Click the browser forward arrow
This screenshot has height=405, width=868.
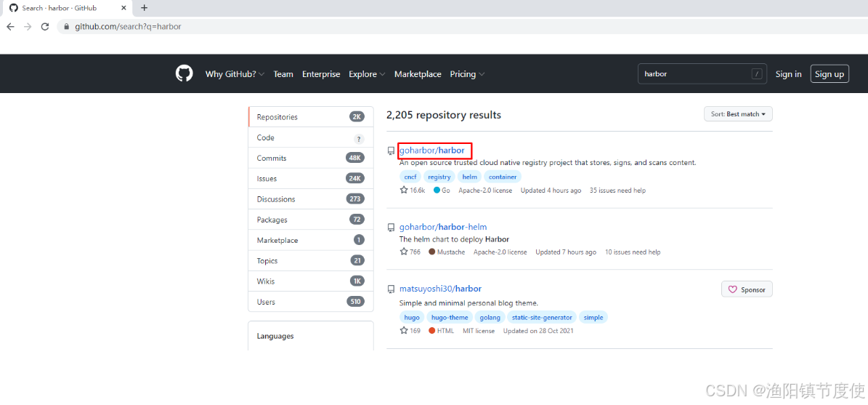(x=28, y=27)
